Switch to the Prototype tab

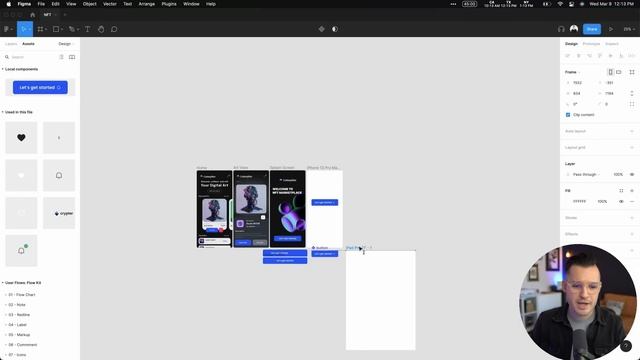[591, 44]
